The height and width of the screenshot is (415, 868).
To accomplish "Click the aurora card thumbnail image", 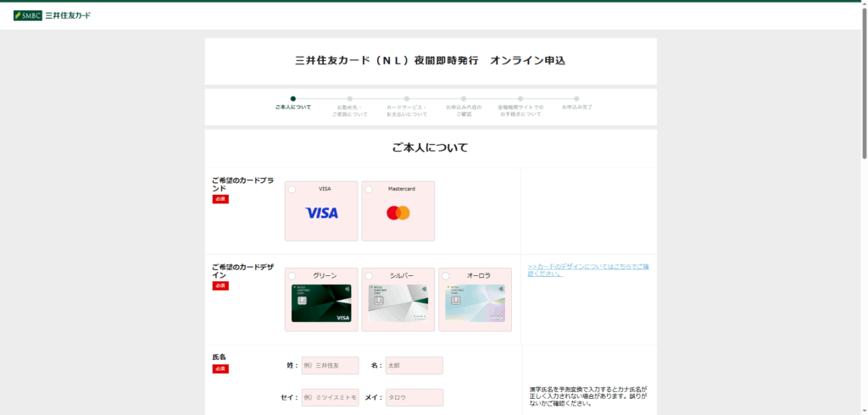I will pos(475,303).
